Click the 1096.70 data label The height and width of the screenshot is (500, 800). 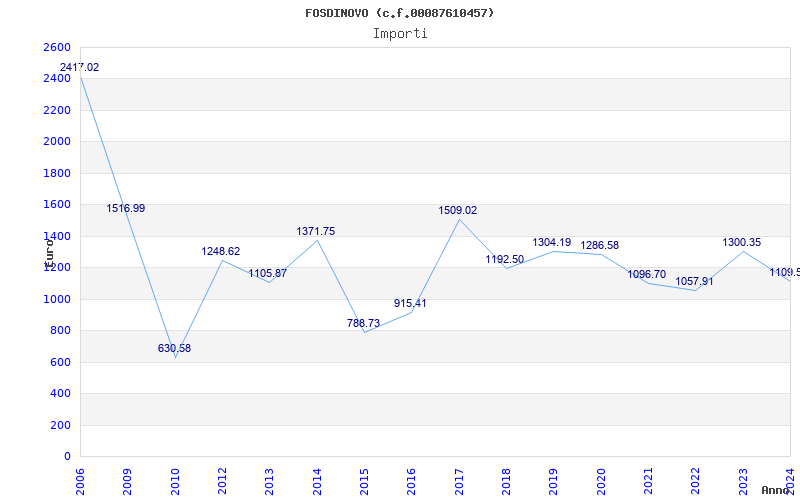click(646, 274)
